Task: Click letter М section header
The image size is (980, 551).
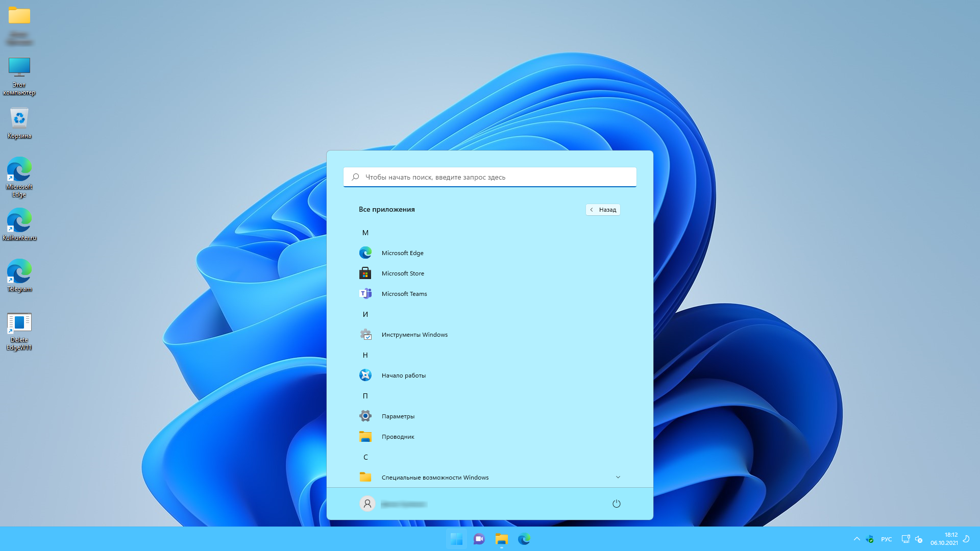Action: [365, 233]
